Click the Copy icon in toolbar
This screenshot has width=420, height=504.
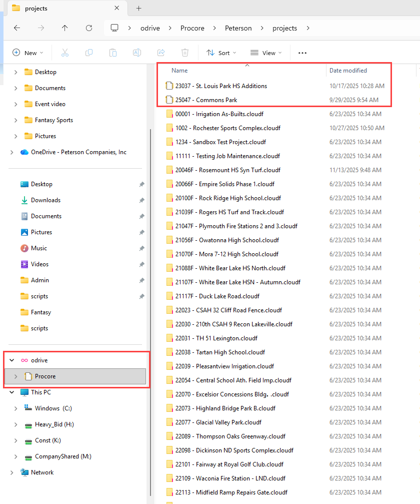click(89, 53)
